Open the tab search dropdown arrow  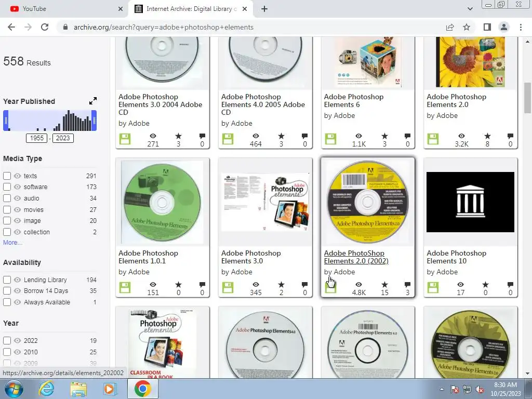[470, 9]
